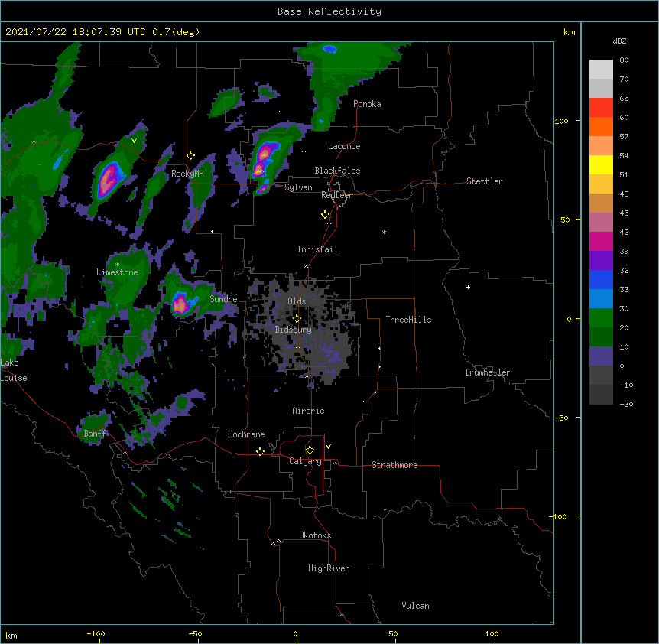Select the Lacombe label

click(x=344, y=146)
